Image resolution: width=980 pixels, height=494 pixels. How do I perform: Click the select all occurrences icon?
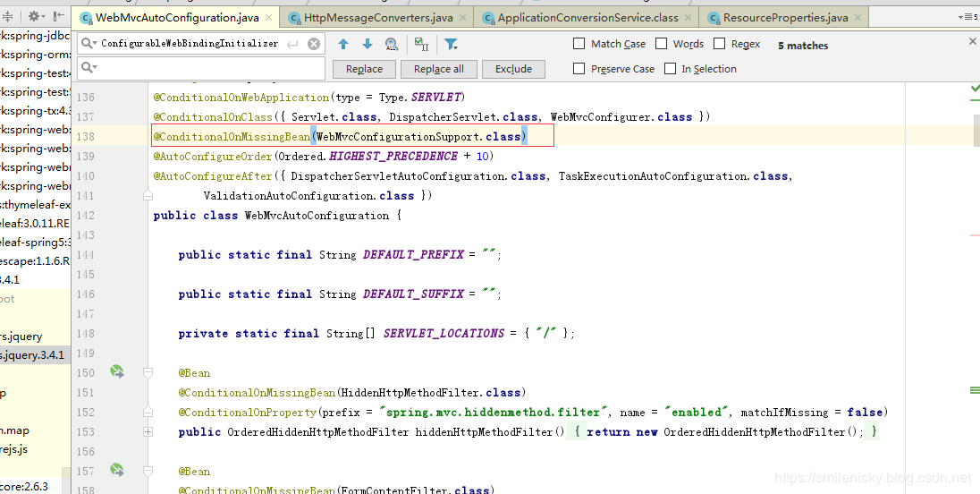[x=420, y=44]
